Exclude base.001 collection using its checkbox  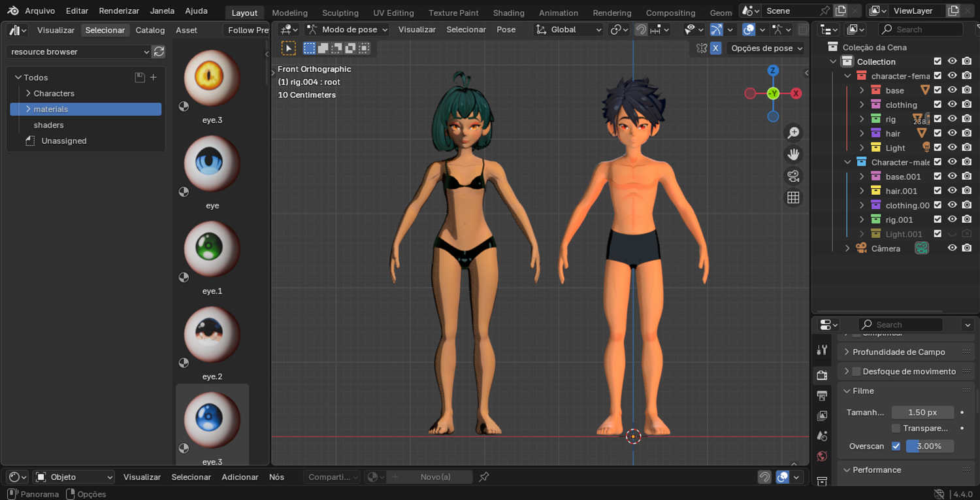(938, 176)
